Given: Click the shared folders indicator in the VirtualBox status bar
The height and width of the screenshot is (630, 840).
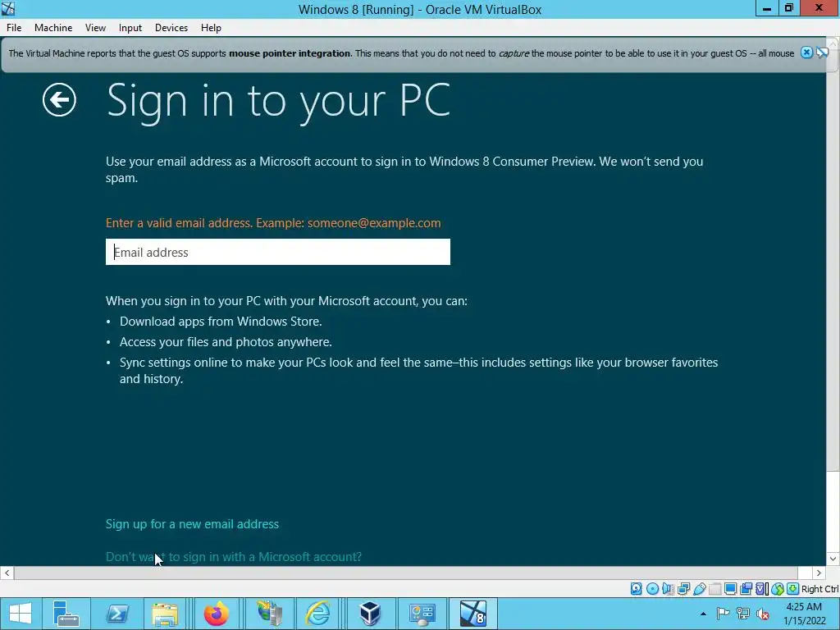Looking at the screenshot, I should pyautogui.click(x=714, y=589).
